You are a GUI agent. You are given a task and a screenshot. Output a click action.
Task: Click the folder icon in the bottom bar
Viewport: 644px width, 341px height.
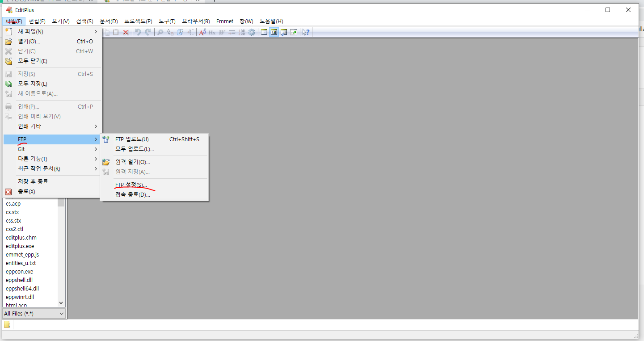8,324
